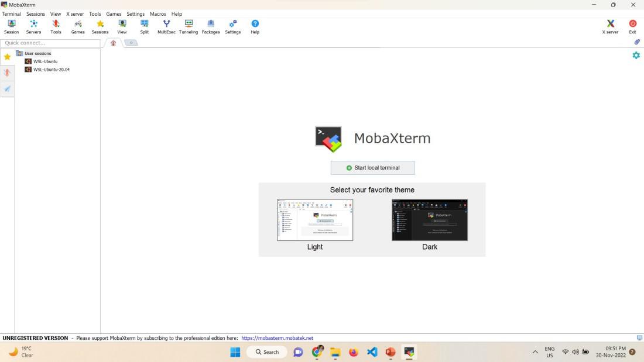Follow the mobaxterm.mobatek.net link
Viewport: 644px width, 362px height.
[278, 338]
